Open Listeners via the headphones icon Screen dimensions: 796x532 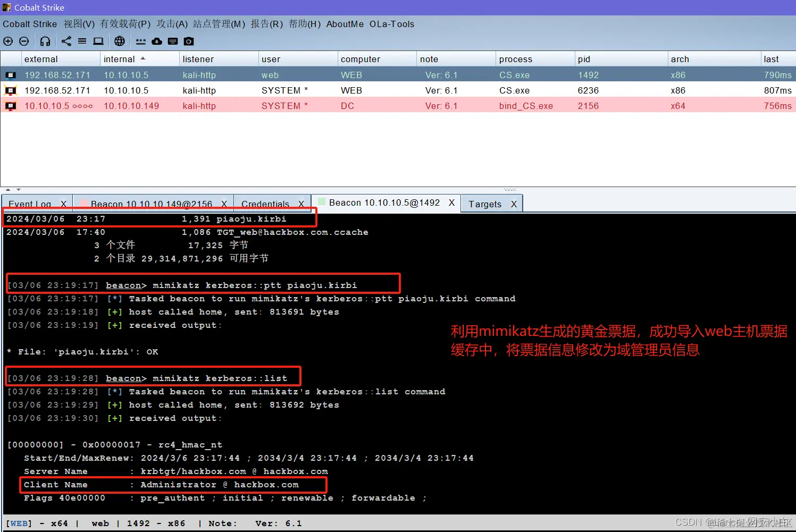click(45, 41)
